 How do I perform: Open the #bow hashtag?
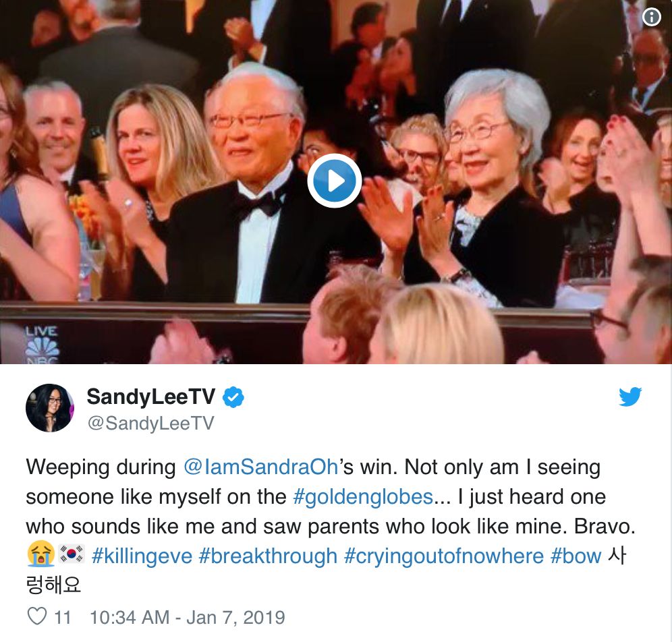576,556
